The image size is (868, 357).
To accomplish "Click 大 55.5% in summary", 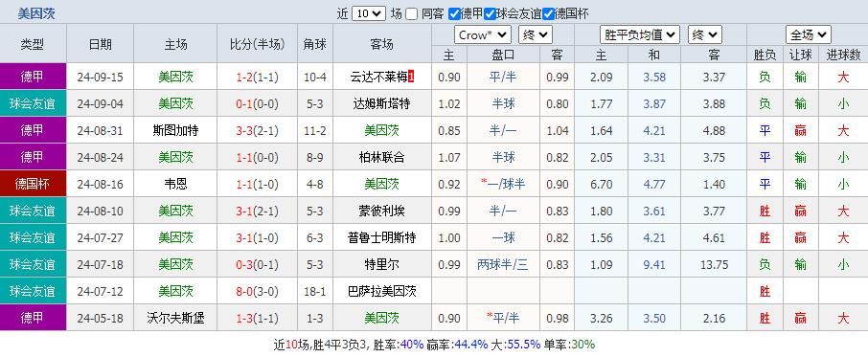I will 515,345.
